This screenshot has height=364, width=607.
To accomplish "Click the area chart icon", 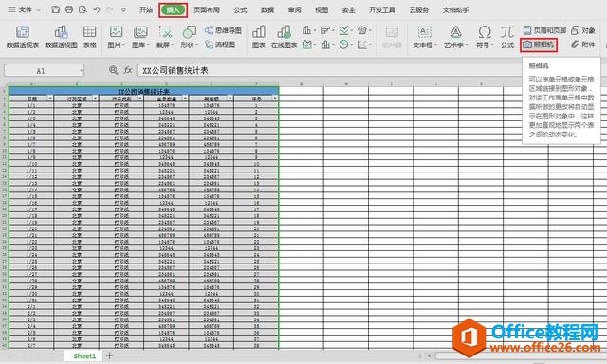I will [306, 45].
